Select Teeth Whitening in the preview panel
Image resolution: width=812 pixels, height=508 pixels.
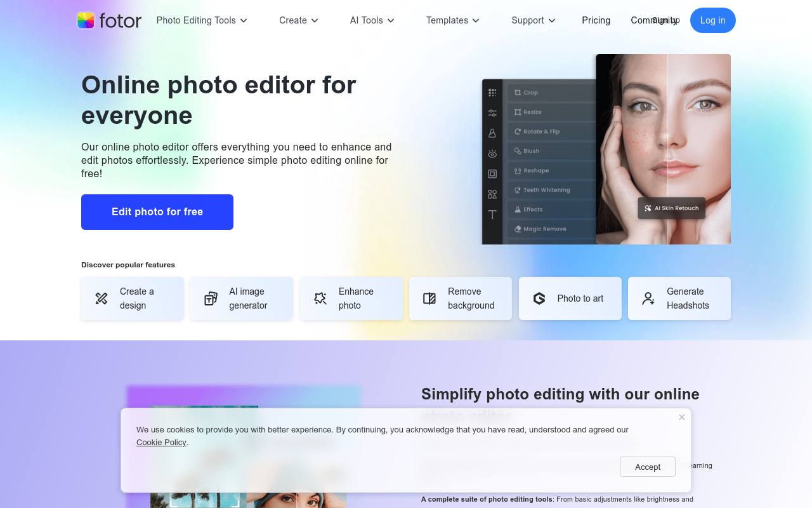tap(551, 190)
